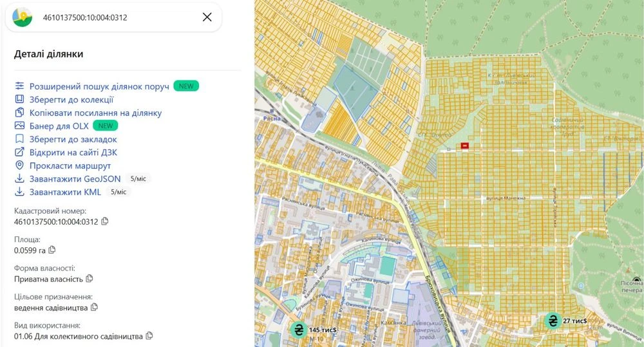
Task: Click the 'Деталі ділянки' heading
Action: pos(48,54)
